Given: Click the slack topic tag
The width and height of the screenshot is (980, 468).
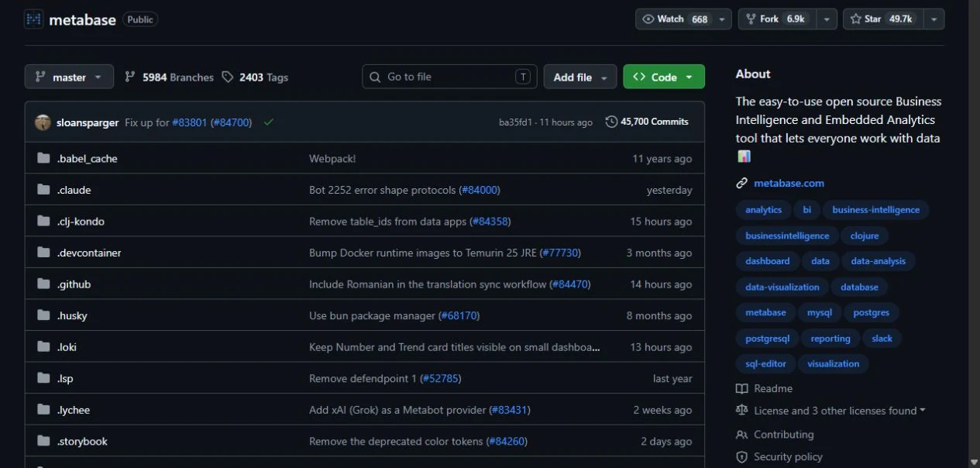Looking at the screenshot, I should [x=882, y=339].
